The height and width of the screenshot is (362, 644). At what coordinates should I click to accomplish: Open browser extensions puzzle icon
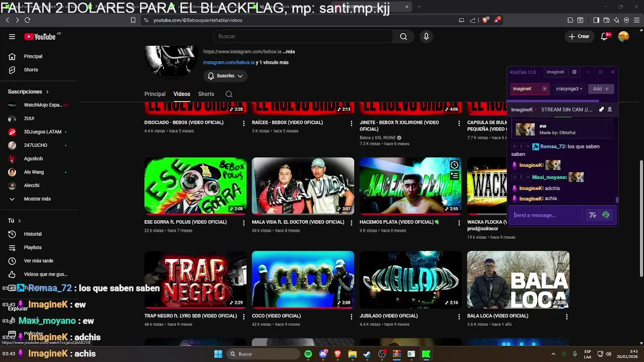pyautogui.click(x=570, y=20)
